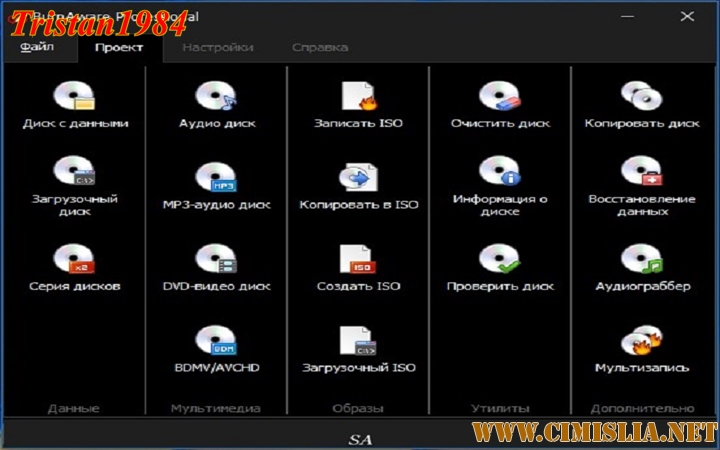Select the Загрузочный диск icon
Screen dimensions: 720x450
(75, 173)
